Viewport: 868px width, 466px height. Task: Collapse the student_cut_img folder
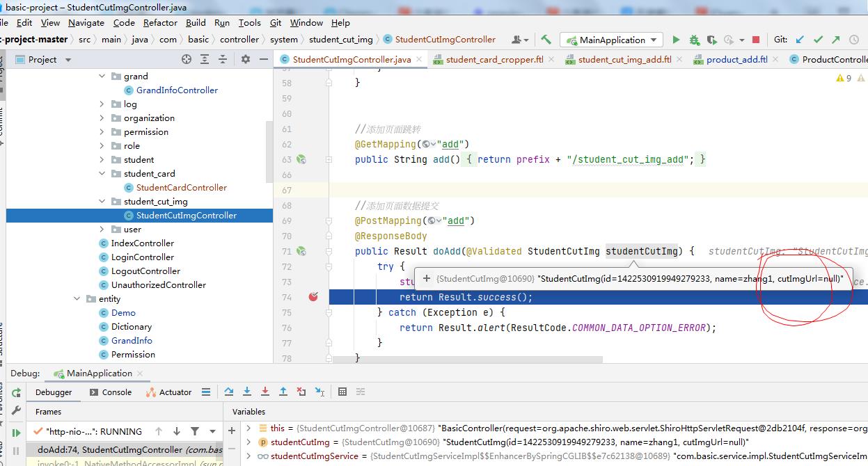point(102,202)
